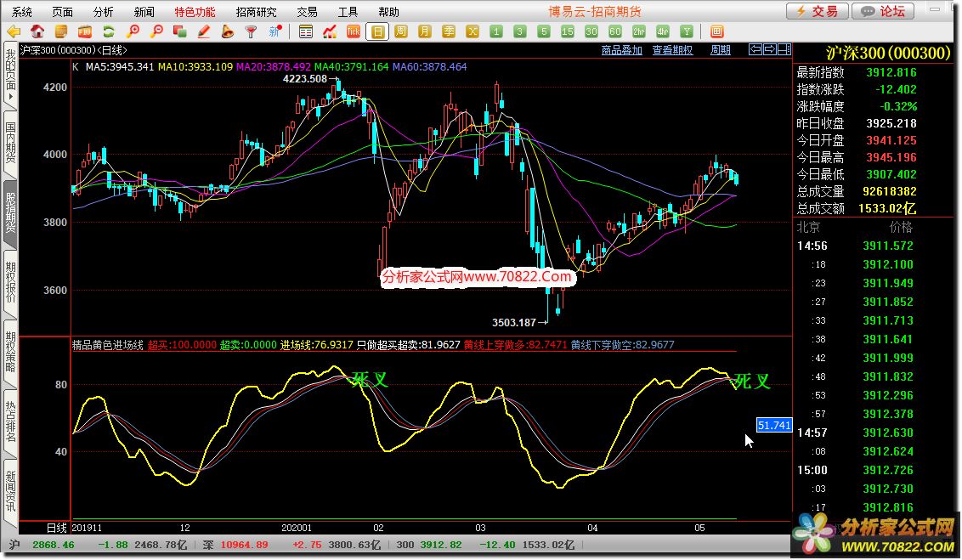Click the chart left-arrow navigation icon
This screenshot has height=560, width=962.
(x=755, y=49)
